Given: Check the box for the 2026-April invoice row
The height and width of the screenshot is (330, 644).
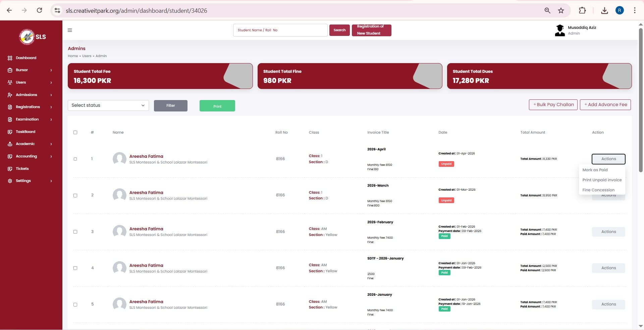Looking at the screenshot, I should click(75, 159).
